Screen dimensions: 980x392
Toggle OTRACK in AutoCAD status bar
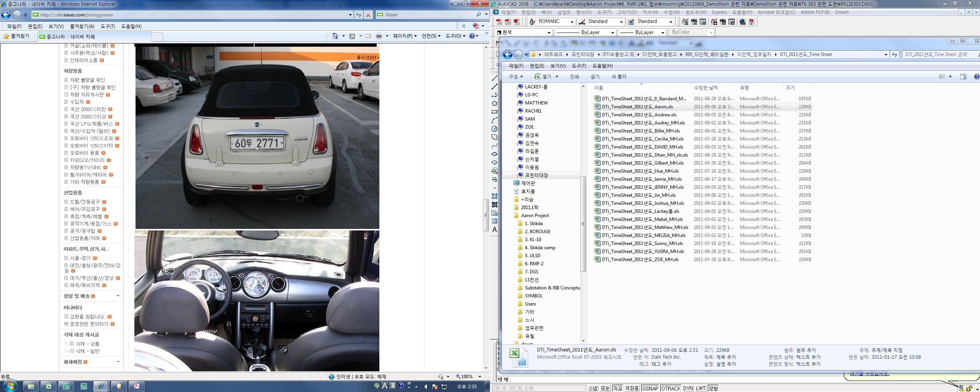671,388
